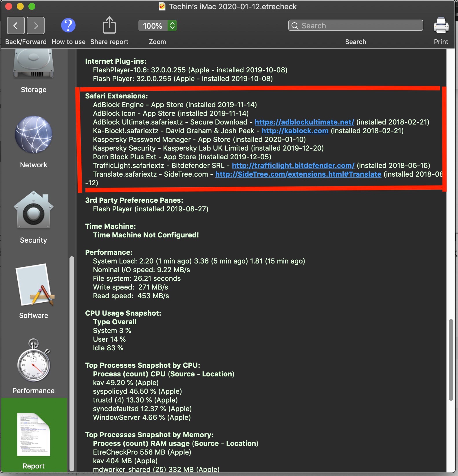458x476 pixels.
Task: Click 'Top Processes Snapshot by CPU:' heading
Action: pyautogui.click(x=143, y=365)
